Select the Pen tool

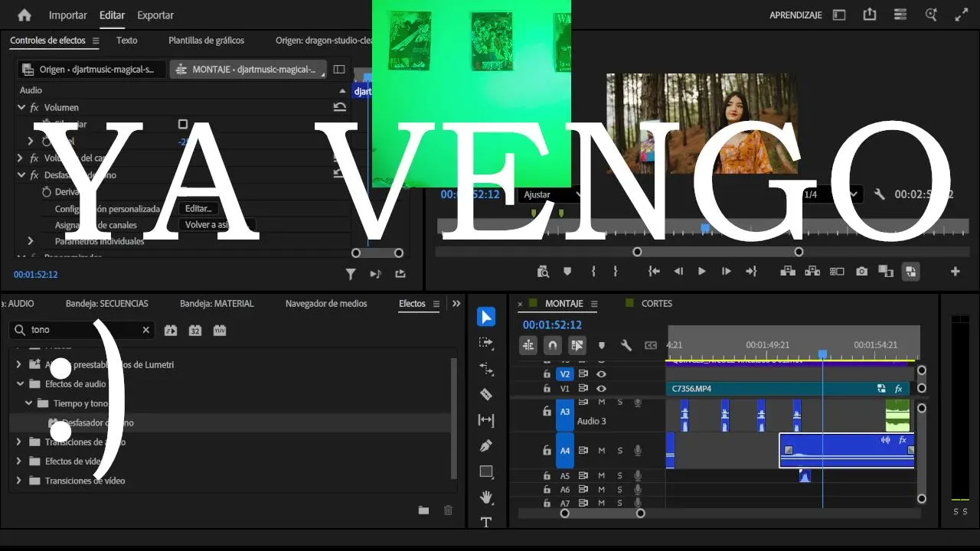pos(486,445)
